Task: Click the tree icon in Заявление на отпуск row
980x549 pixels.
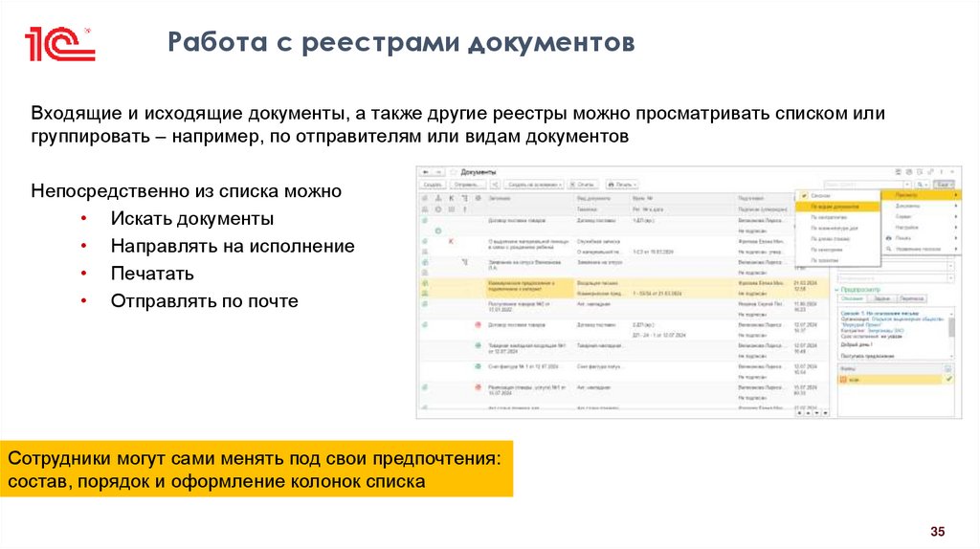Action: tap(465, 262)
